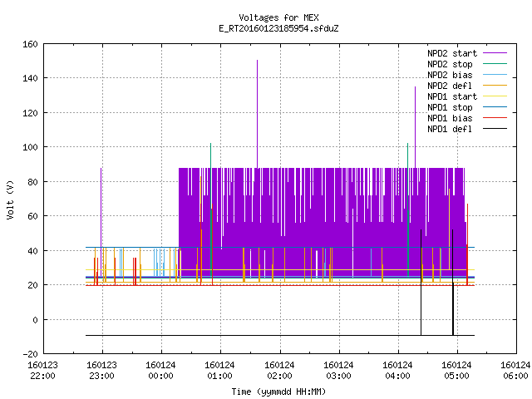The height and width of the screenshot is (399, 532).
Task: Click the 'NPD2 defl' legend label
Action: pos(450,86)
